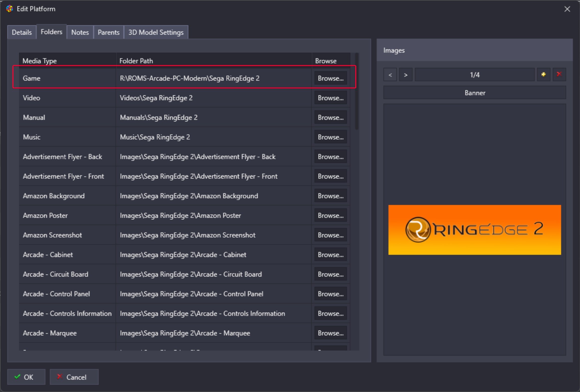
Task: Browse for Amazon Poster folder
Action: (330, 216)
